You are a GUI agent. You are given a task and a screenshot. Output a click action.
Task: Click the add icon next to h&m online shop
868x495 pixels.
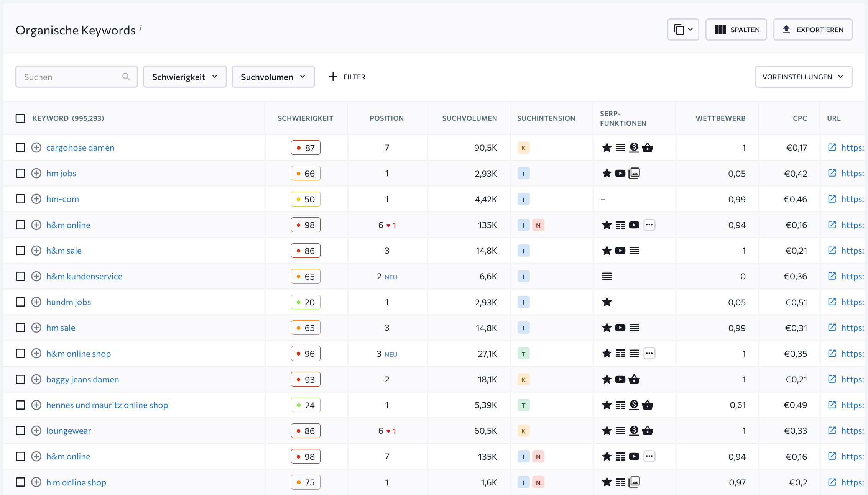[x=36, y=353]
